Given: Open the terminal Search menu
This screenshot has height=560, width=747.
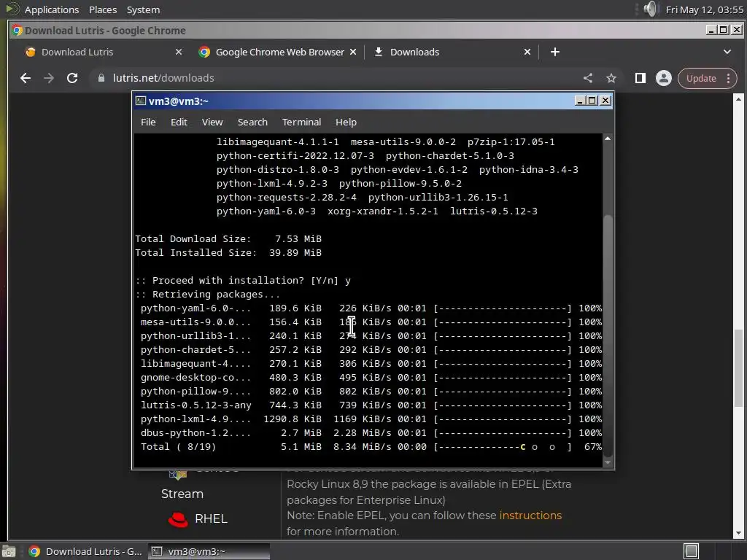Looking at the screenshot, I should [x=252, y=122].
